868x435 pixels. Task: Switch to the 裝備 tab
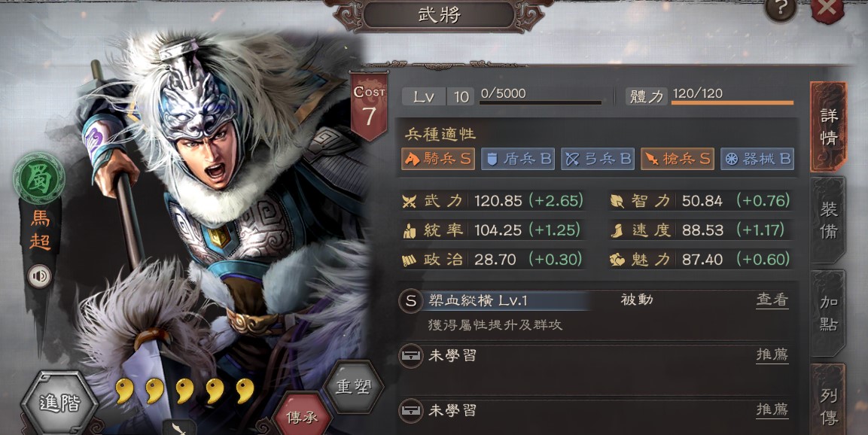click(828, 220)
